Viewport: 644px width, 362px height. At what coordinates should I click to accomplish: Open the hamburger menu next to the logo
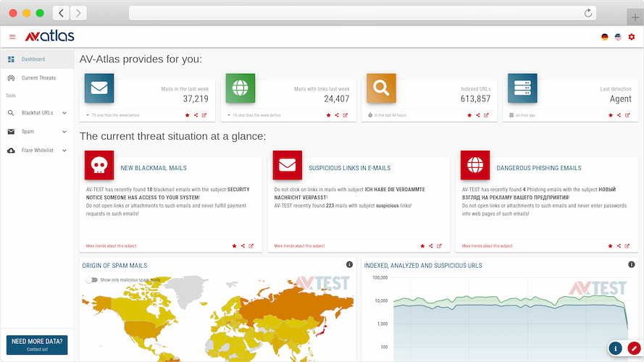pyautogui.click(x=12, y=37)
